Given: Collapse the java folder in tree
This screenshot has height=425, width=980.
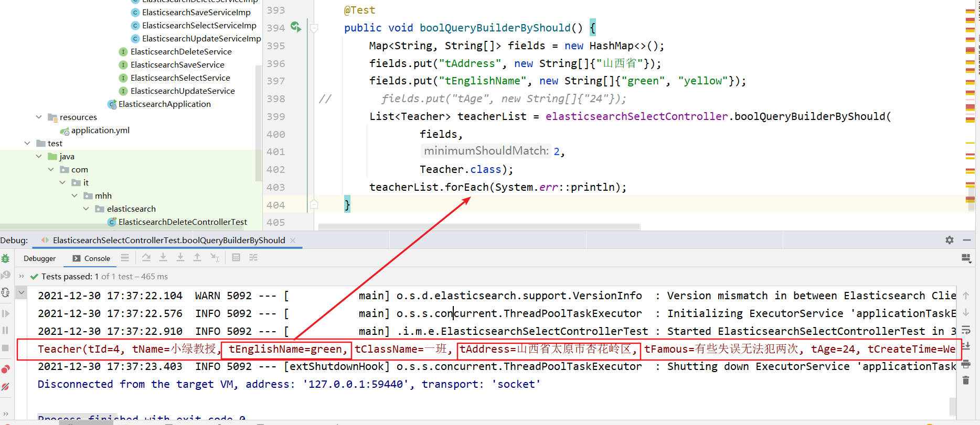Looking at the screenshot, I should click(x=38, y=156).
